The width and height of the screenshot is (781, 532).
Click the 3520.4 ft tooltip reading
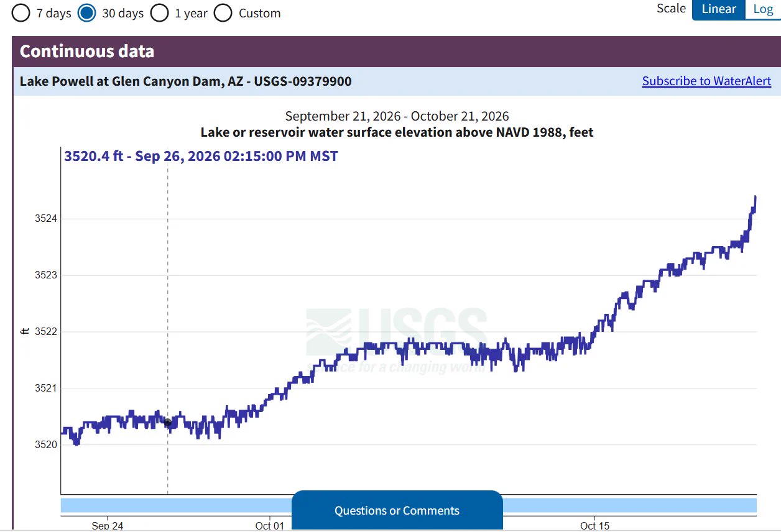[x=201, y=156]
